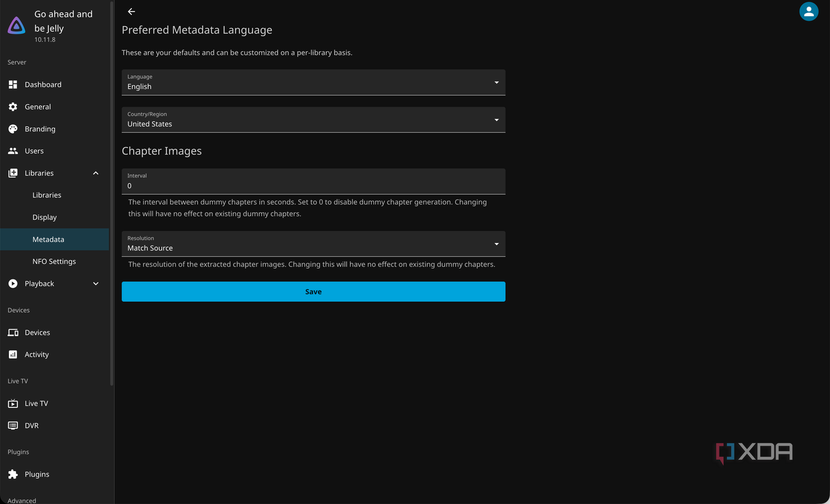
Task: Open the Resolution dropdown
Action: click(313, 244)
